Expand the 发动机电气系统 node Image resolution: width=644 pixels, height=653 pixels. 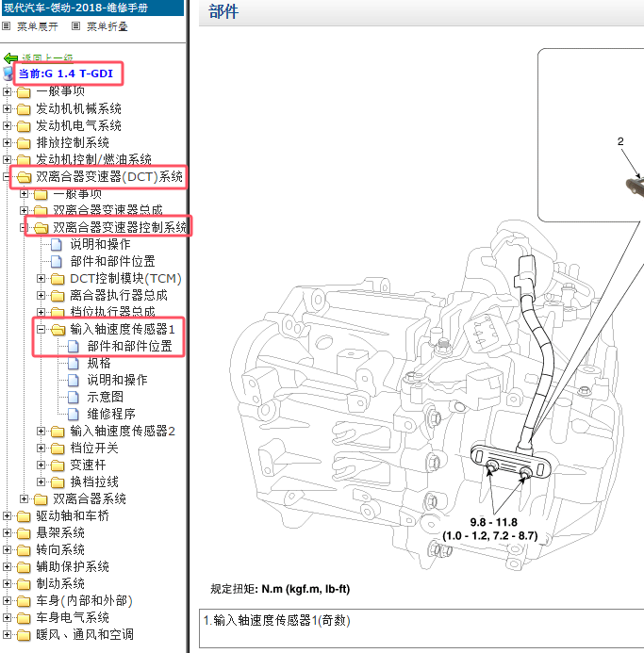pos(7,125)
